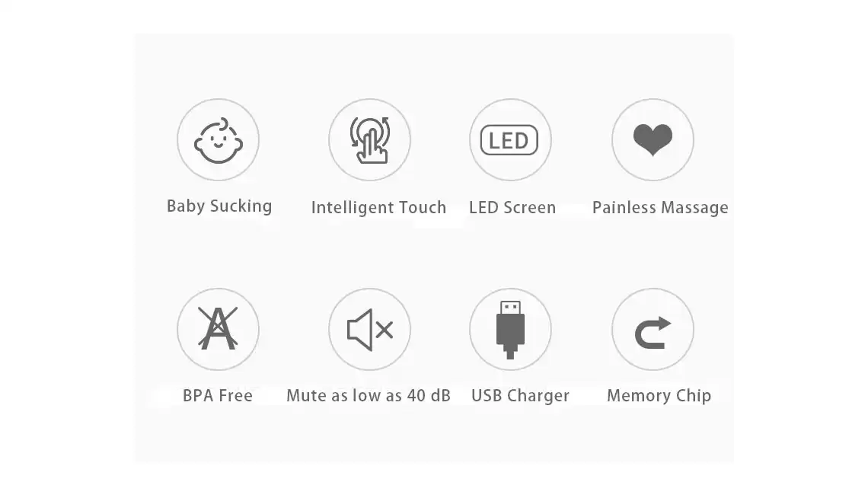Open the Painless Massage label

click(660, 208)
